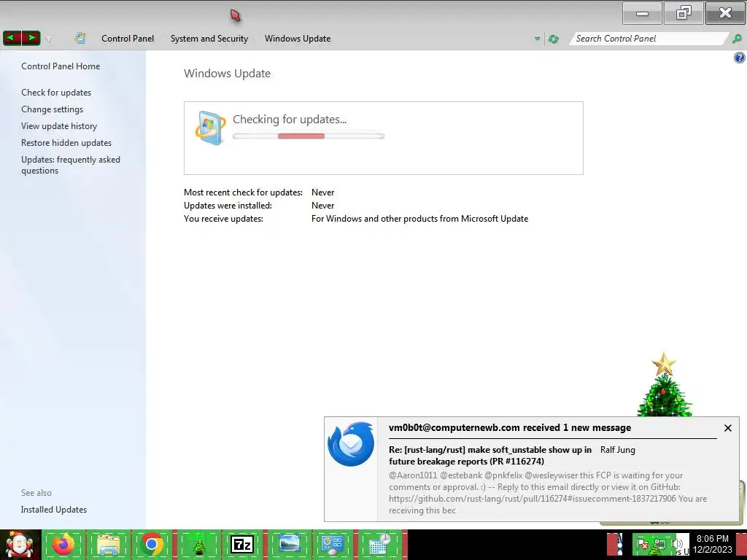This screenshot has width=747, height=560.
Task: Click the Control Panel address bar icon
Action: [80, 38]
